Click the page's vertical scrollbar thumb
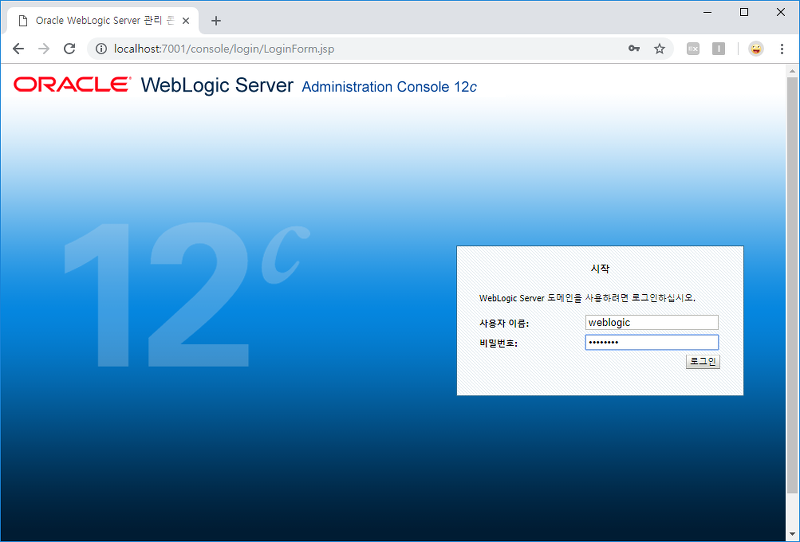Image resolution: width=800 pixels, height=542 pixels. tap(792, 285)
